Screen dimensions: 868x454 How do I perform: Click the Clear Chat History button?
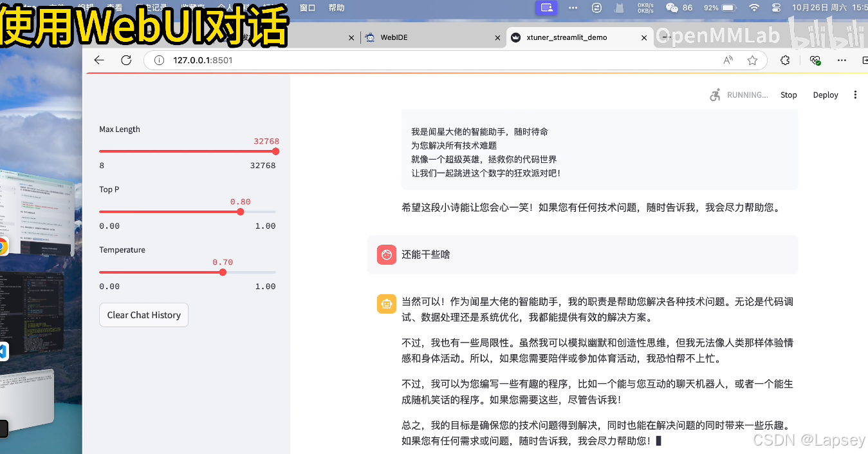click(x=143, y=315)
